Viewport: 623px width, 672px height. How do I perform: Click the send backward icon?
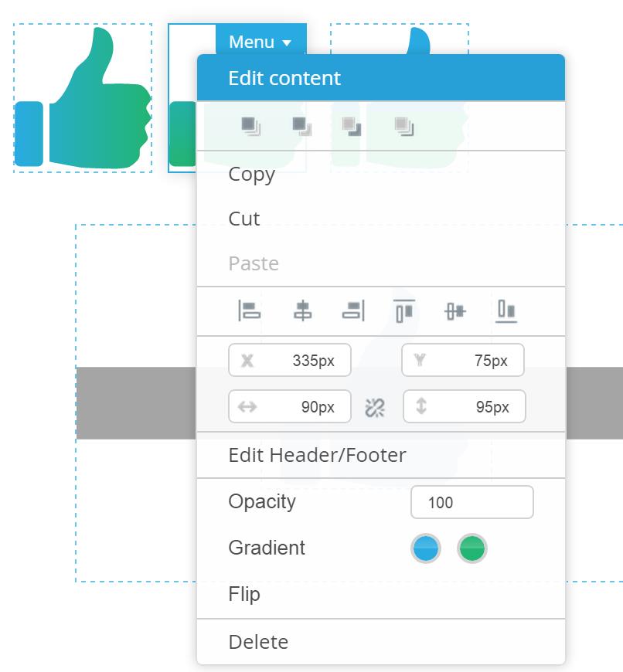(352, 126)
